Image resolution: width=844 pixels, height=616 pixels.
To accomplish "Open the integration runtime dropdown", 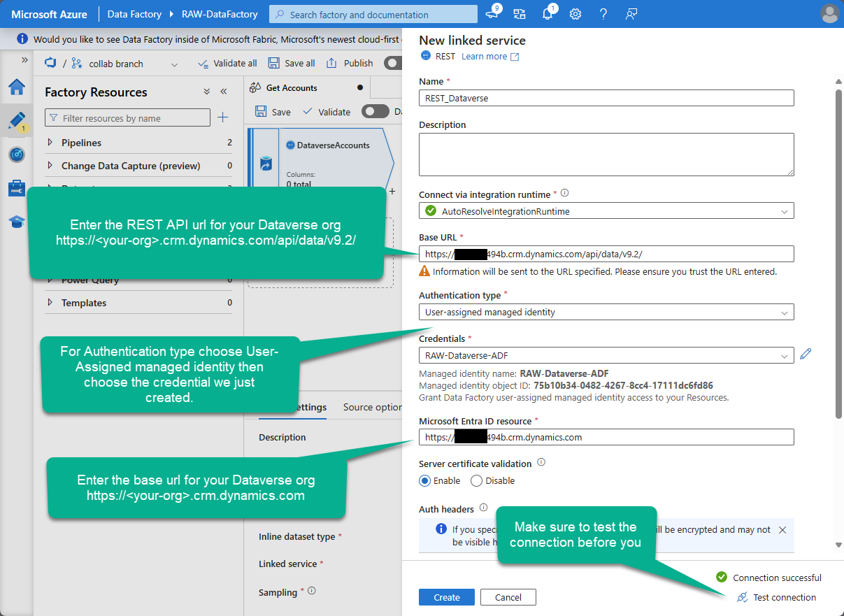I will click(606, 210).
